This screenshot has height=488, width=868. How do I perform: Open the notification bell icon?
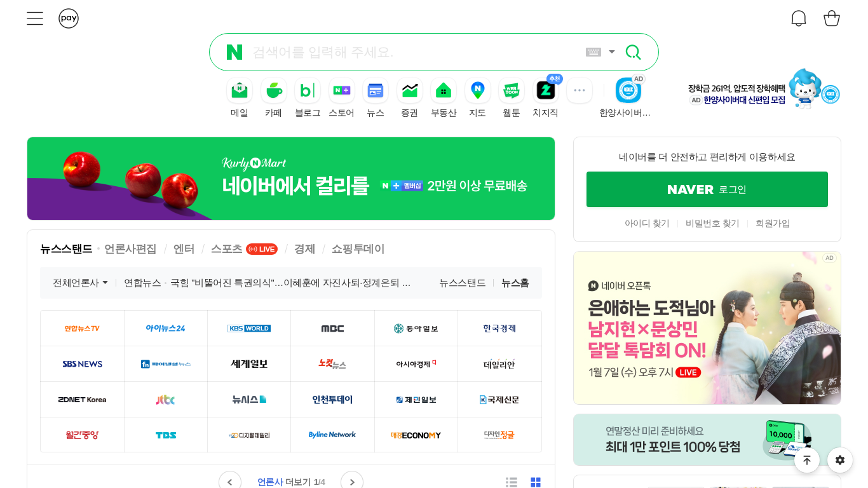(799, 18)
